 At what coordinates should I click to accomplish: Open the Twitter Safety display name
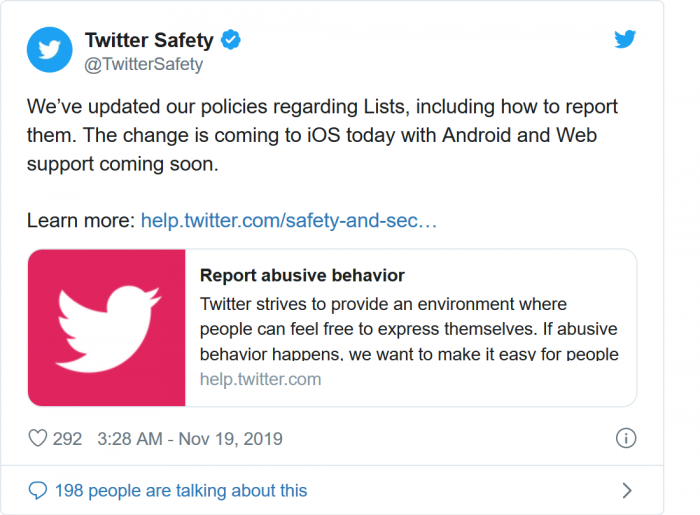tap(149, 40)
